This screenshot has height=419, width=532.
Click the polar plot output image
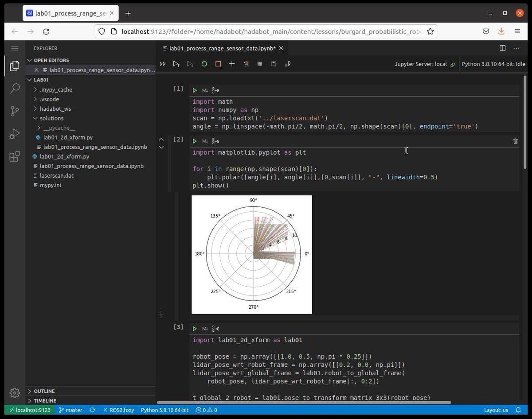click(x=252, y=255)
